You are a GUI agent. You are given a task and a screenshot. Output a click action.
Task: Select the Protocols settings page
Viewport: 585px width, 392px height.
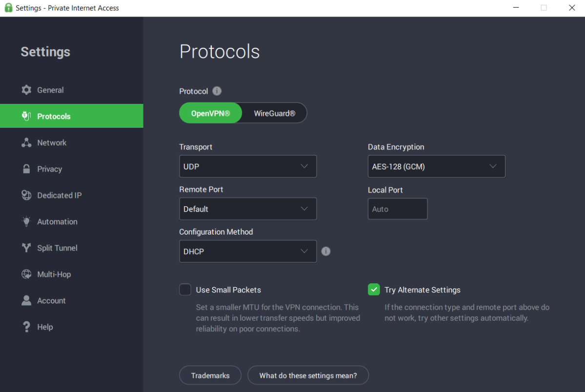[72, 116]
